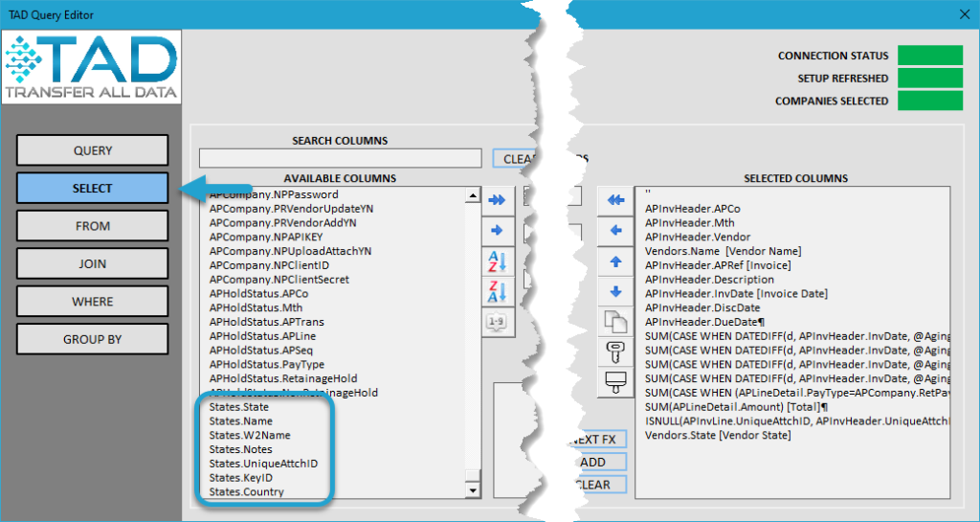This screenshot has height=522, width=980.
Task: Select States.W2Name column
Action: pos(250,435)
